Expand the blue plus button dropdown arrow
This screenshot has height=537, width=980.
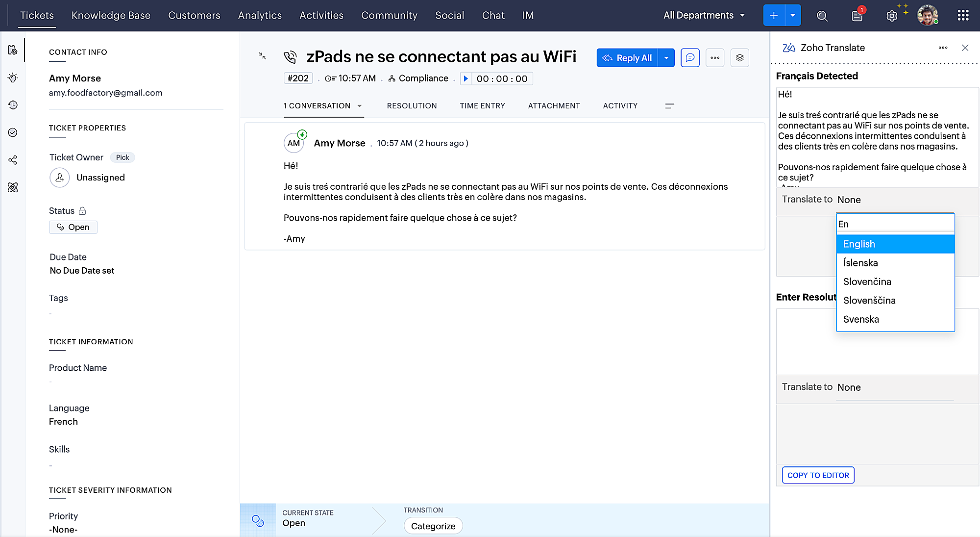point(793,15)
